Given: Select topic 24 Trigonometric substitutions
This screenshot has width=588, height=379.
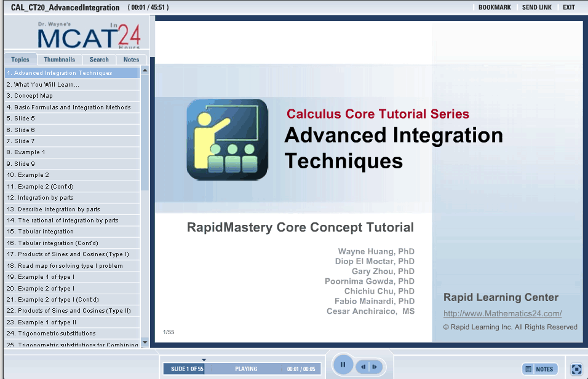Looking at the screenshot, I should click(x=51, y=334).
